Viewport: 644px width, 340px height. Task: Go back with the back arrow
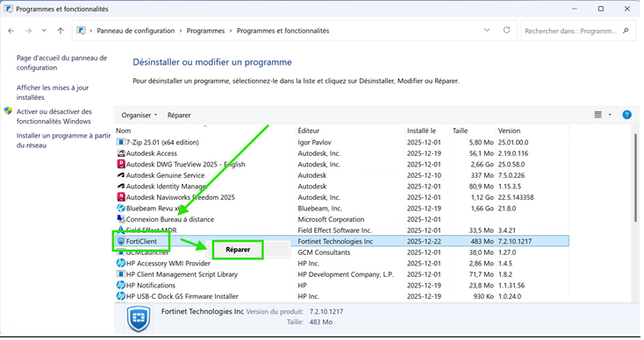[11, 31]
